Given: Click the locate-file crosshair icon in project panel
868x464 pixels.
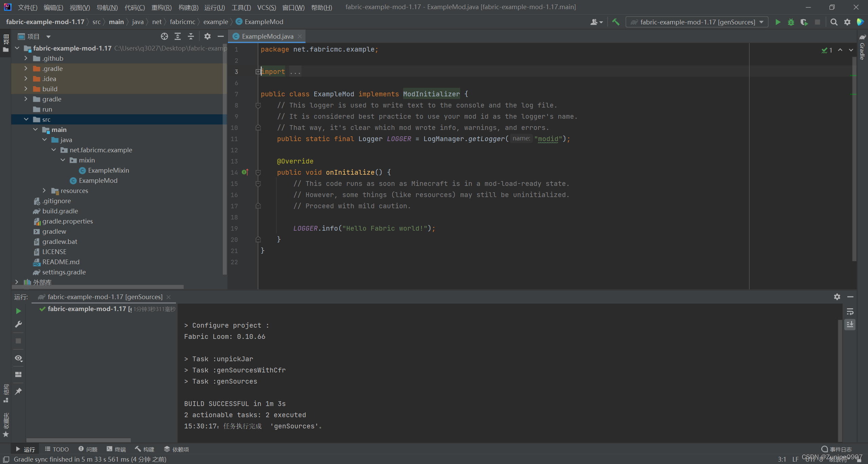Looking at the screenshot, I should click(x=164, y=36).
